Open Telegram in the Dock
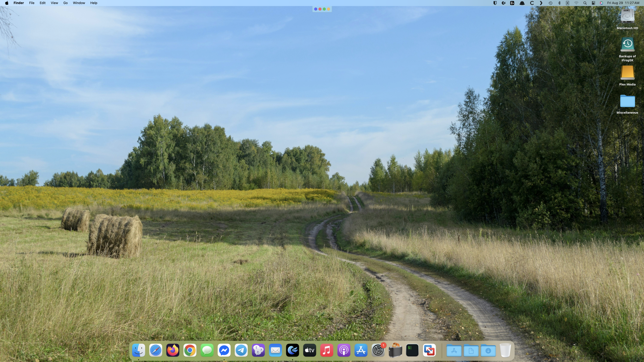Screen dimensions: 644x362 (x=241, y=350)
